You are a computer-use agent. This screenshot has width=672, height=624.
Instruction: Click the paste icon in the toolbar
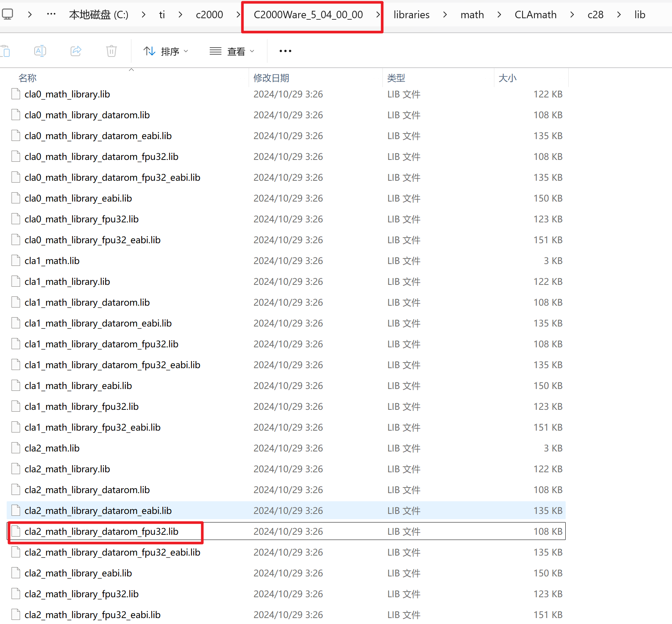pos(5,51)
